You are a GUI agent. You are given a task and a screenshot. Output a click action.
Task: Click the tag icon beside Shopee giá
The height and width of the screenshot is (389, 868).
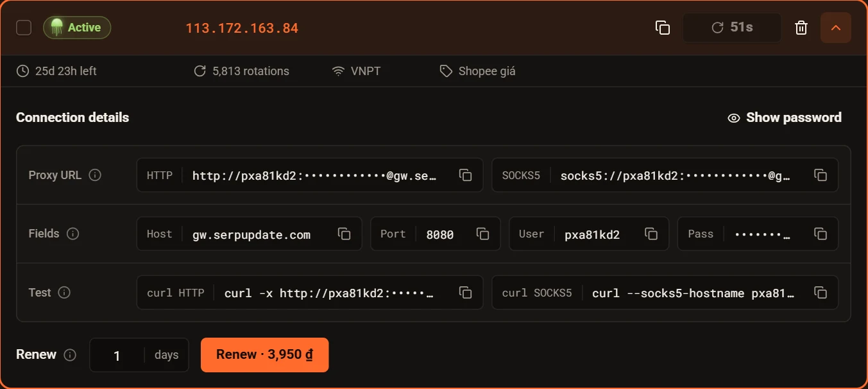coord(446,71)
